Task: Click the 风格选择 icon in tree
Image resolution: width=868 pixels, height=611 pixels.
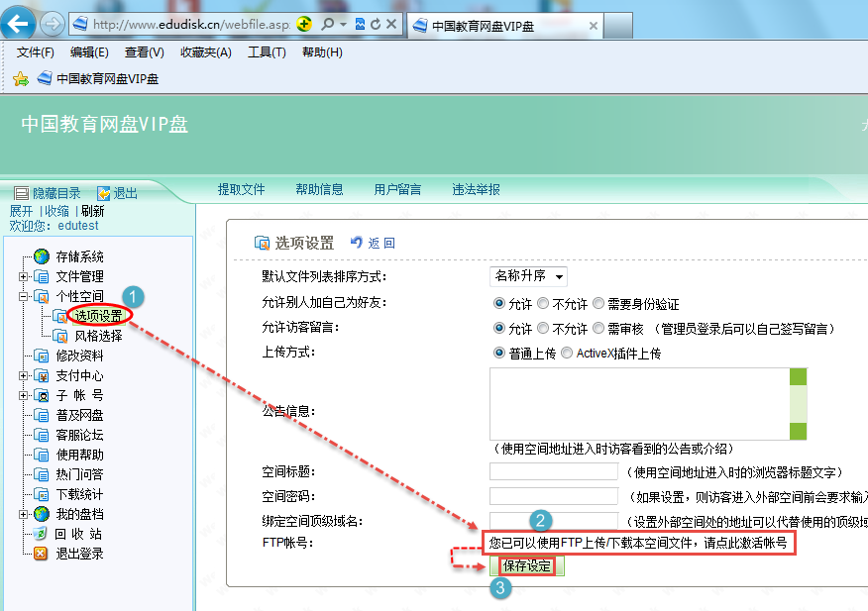Action: point(59,336)
